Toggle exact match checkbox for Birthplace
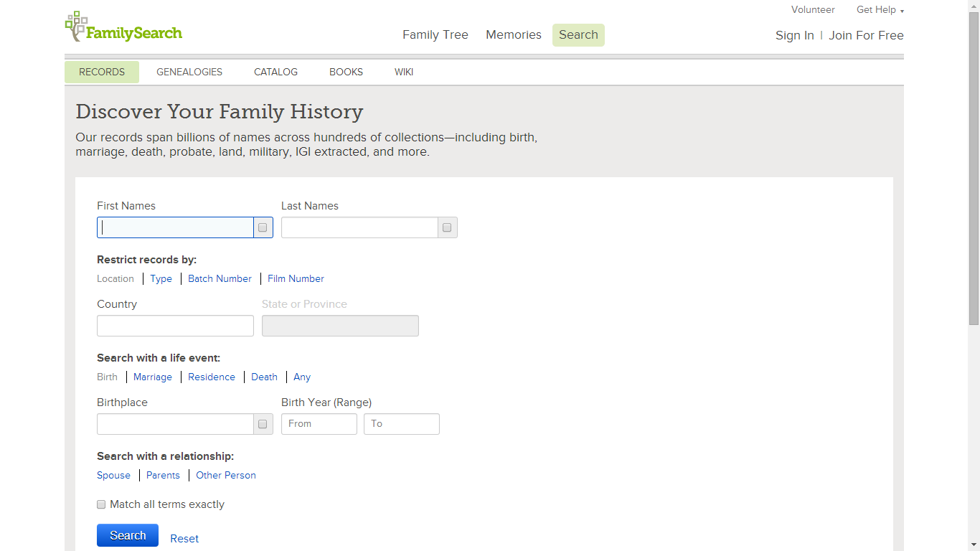 click(x=263, y=424)
